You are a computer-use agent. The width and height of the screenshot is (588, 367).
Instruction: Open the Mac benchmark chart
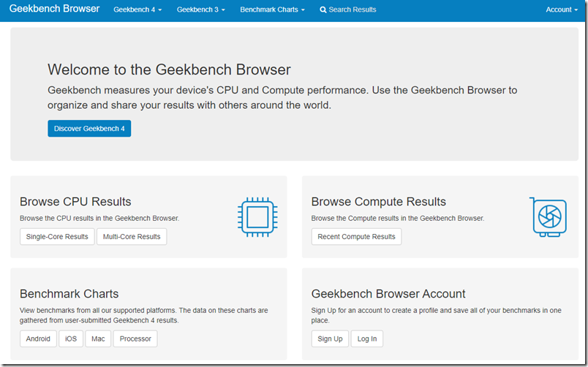(x=98, y=338)
